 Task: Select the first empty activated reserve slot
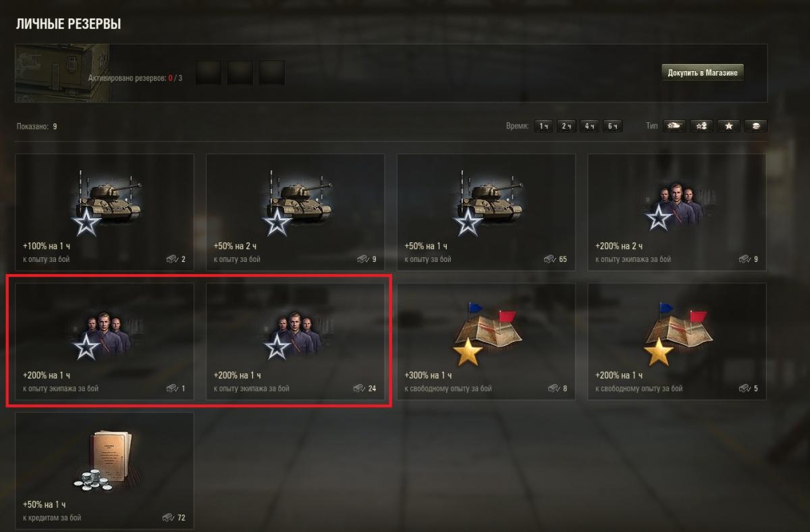pyautogui.click(x=209, y=73)
